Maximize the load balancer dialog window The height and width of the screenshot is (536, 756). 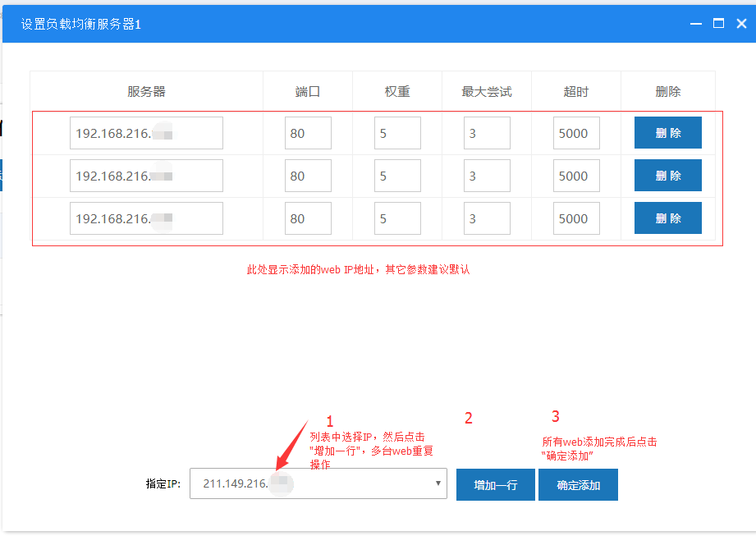pos(718,24)
